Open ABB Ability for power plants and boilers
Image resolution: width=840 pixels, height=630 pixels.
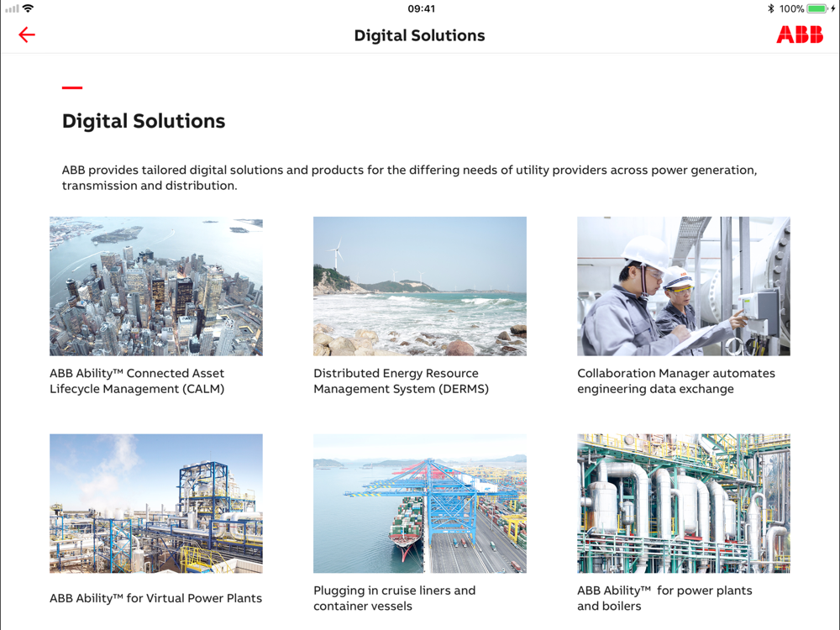[x=664, y=598]
